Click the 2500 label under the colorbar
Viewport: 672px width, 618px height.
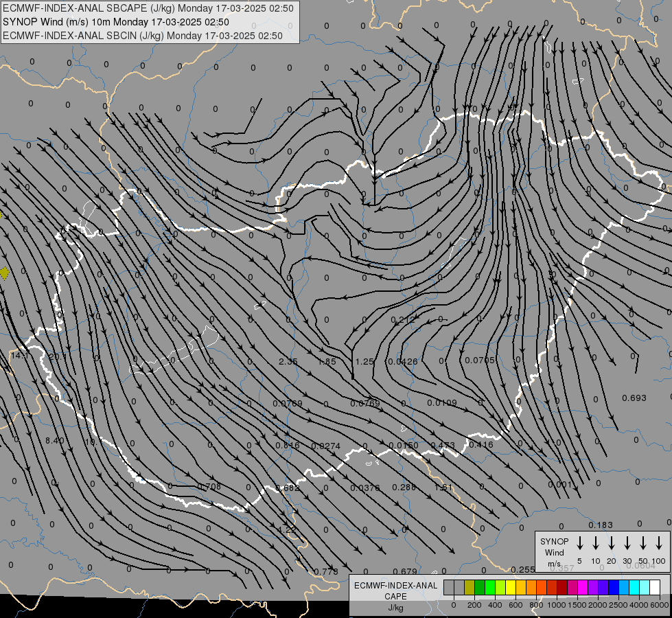pyautogui.click(x=618, y=605)
